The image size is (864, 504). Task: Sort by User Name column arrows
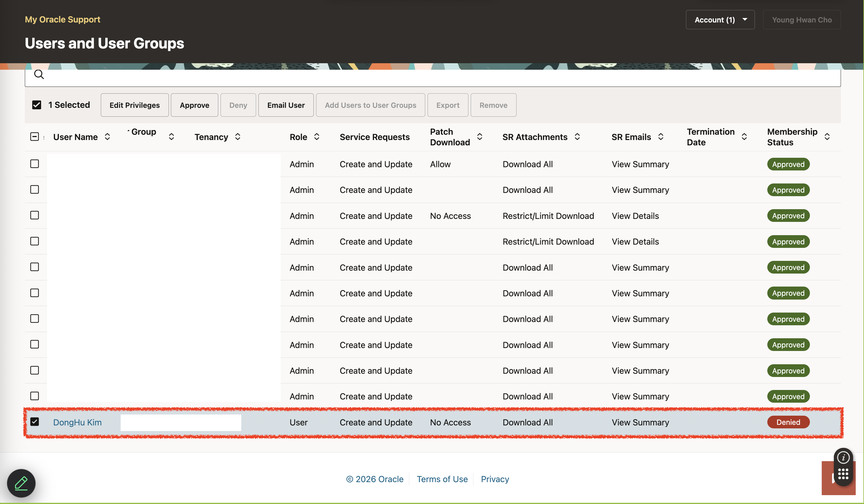[107, 137]
